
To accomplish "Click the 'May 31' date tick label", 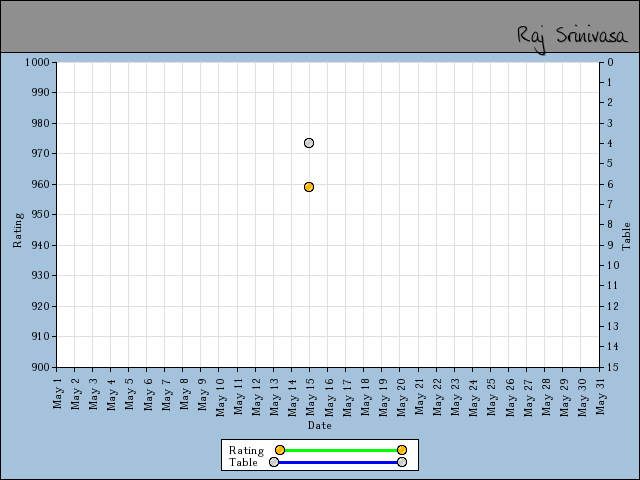I will point(601,394).
